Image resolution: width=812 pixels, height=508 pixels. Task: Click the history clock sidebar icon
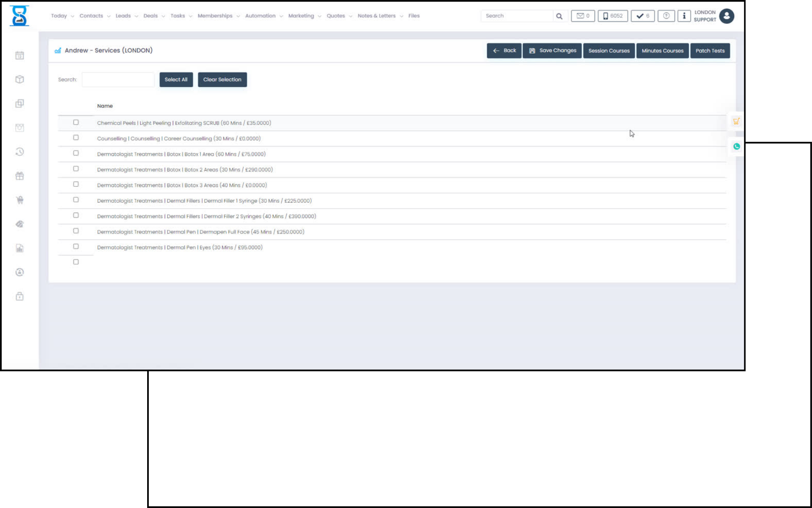click(19, 152)
